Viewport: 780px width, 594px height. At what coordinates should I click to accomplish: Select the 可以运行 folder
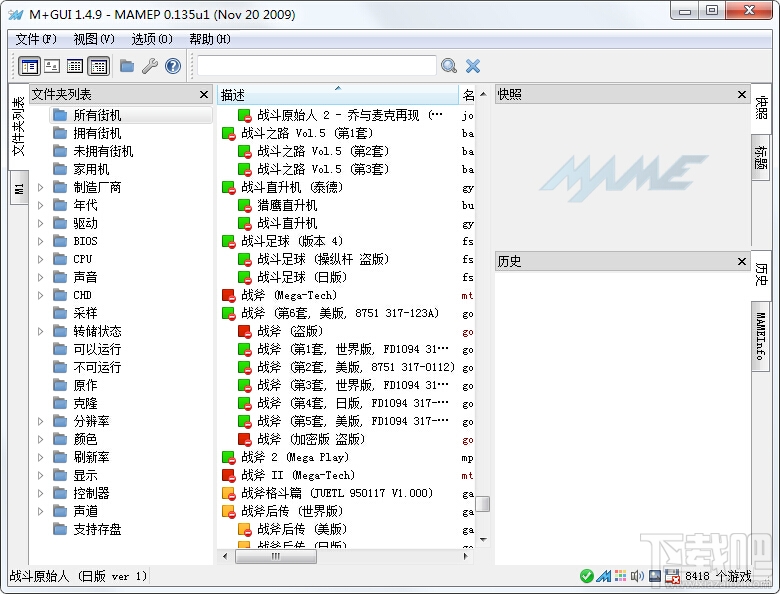97,349
